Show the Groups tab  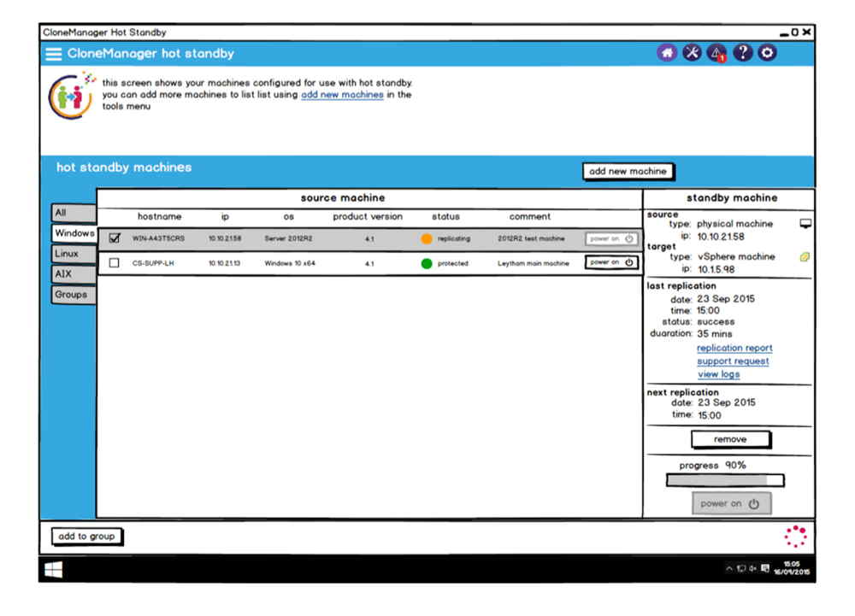pyautogui.click(x=71, y=295)
